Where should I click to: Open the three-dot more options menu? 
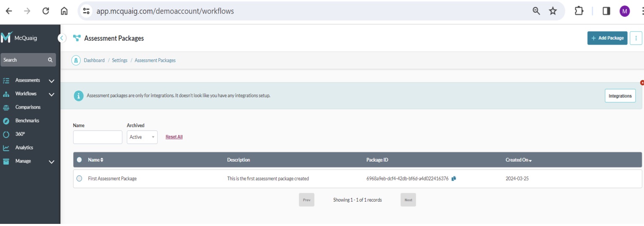[x=636, y=38]
